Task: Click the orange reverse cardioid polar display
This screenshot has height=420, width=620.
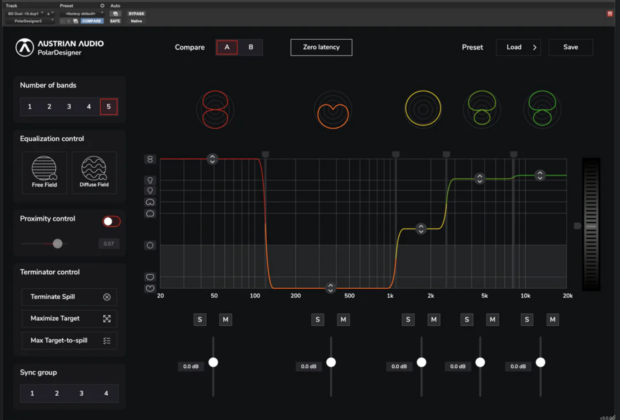Action: (x=333, y=110)
